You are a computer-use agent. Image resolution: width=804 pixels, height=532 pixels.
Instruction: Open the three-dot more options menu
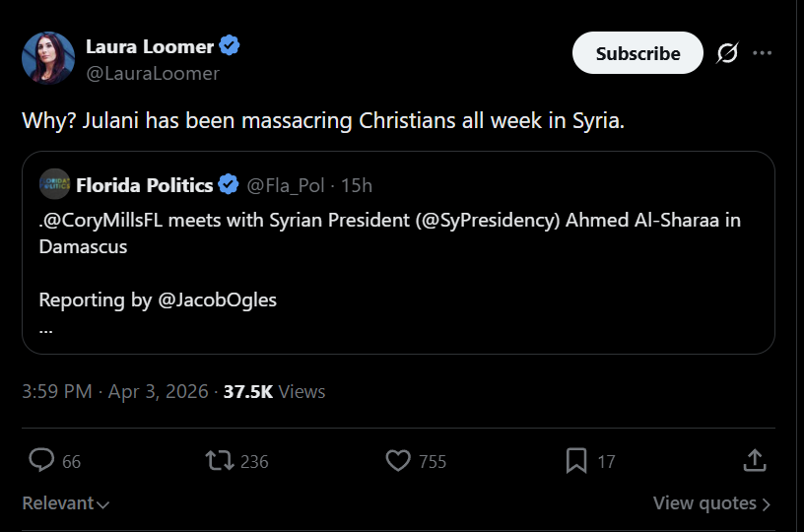(762, 53)
